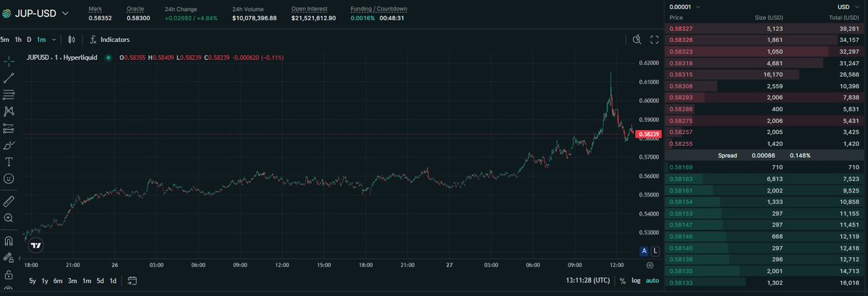This screenshot has height=296, width=868.
Task: Select the trend line drawing tool
Action: coord(9,77)
